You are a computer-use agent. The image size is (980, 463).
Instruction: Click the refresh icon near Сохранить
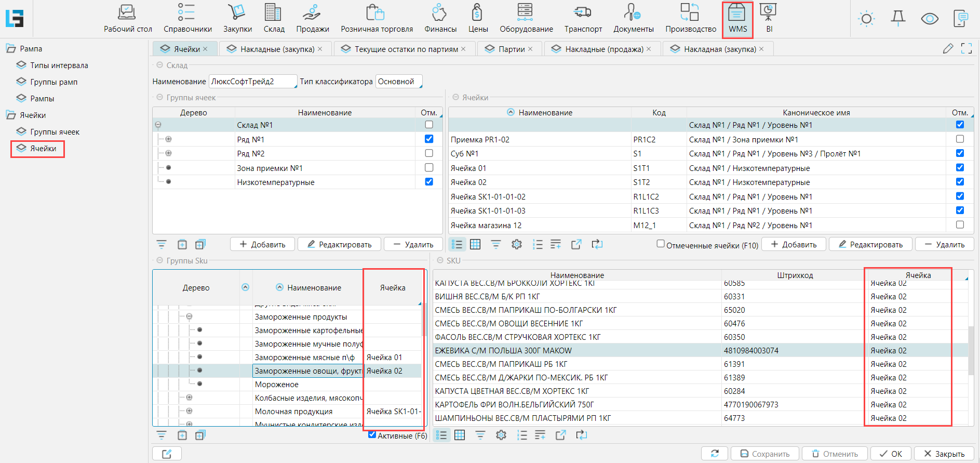click(x=715, y=454)
